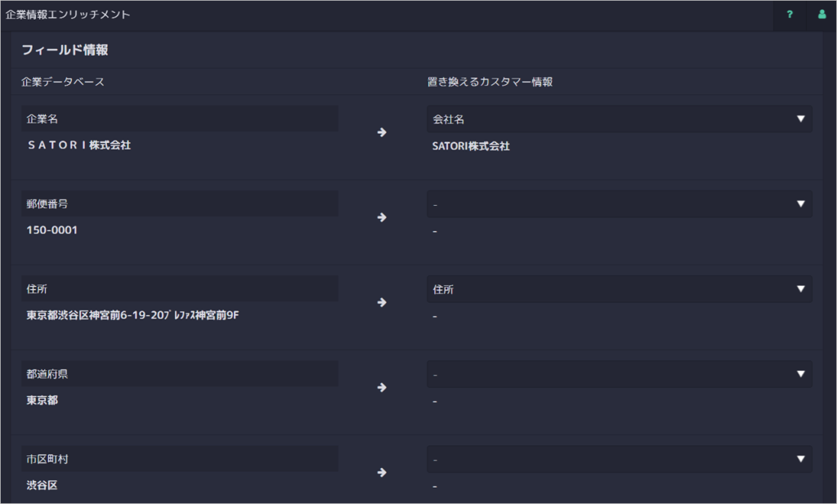Select the 郵便番号 field label box
This screenshot has height=504, width=837.
click(x=179, y=203)
